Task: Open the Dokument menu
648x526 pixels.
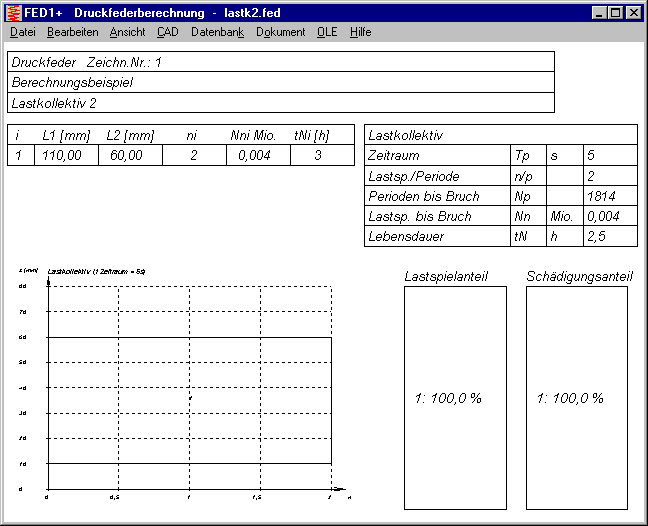Action: coord(280,32)
